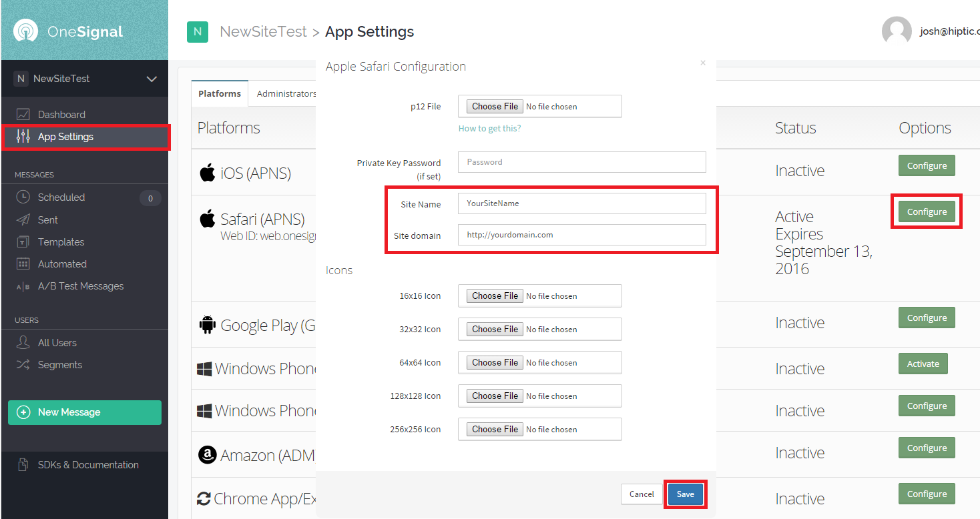Open Sent messages paper plane icon
This screenshot has height=519, width=980.
click(23, 220)
